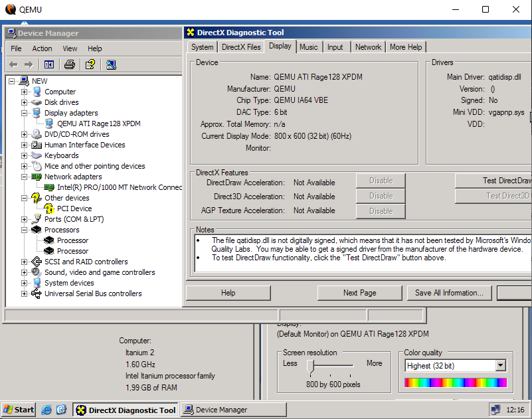Click the Ports (COM & LPT) icon

(37, 219)
